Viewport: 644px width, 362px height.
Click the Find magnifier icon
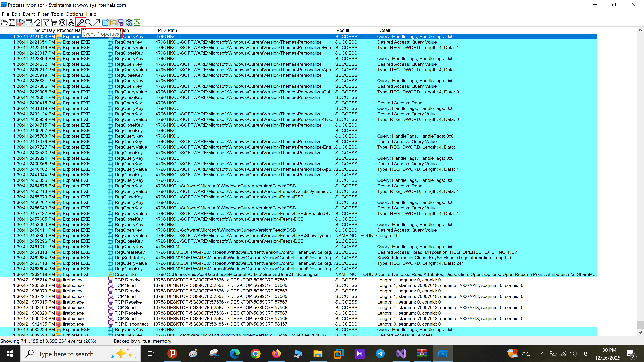pyautogui.click(x=89, y=22)
